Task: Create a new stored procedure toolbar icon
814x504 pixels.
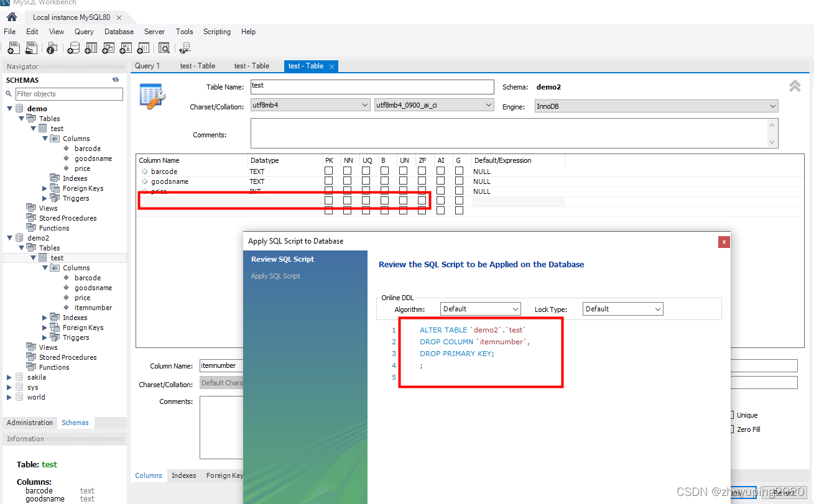Action: click(126, 47)
